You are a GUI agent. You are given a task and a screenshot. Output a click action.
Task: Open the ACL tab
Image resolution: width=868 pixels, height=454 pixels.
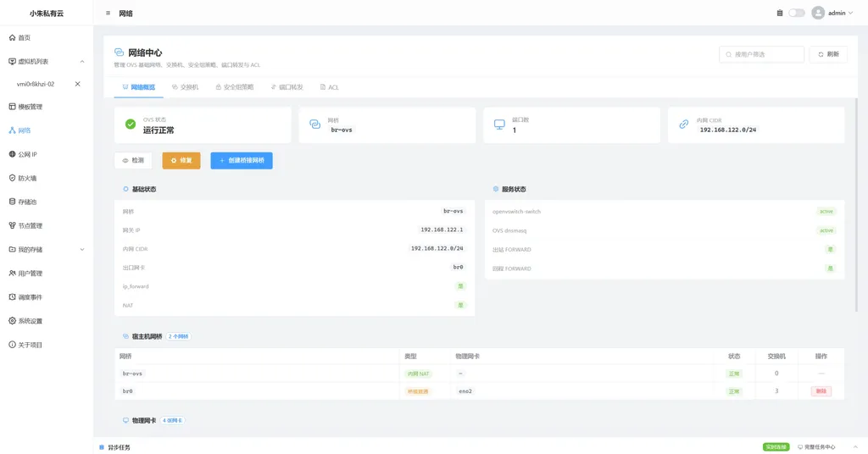pyautogui.click(x=330, y=87)
